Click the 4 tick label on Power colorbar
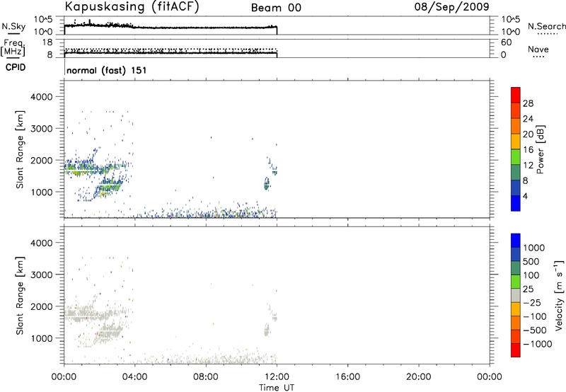This screenshot has height=392, width=566. [x=525, y=196]
